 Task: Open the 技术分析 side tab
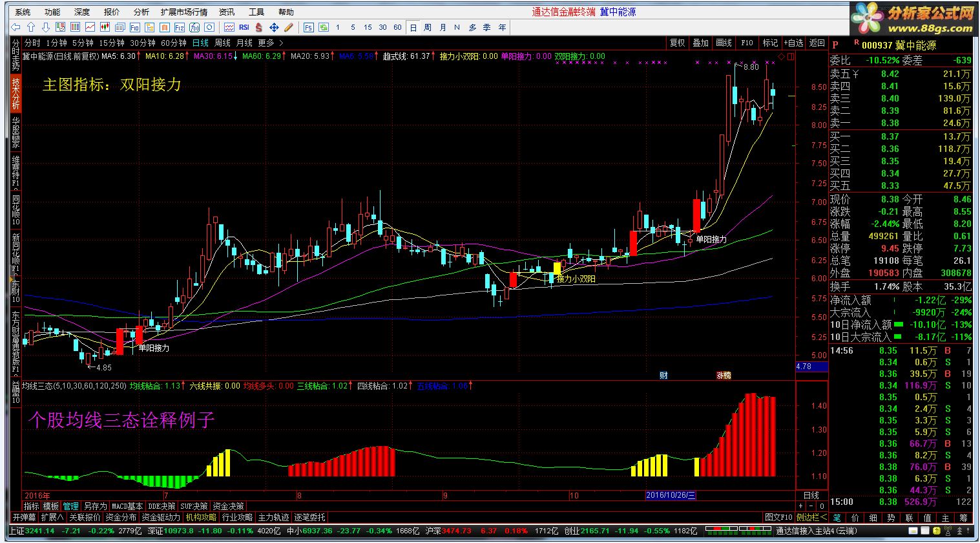(16, 94)
